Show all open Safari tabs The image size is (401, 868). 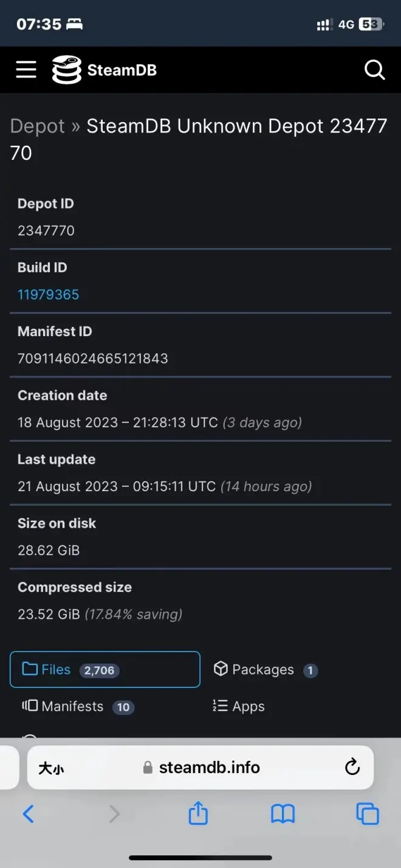click(367, 813)
